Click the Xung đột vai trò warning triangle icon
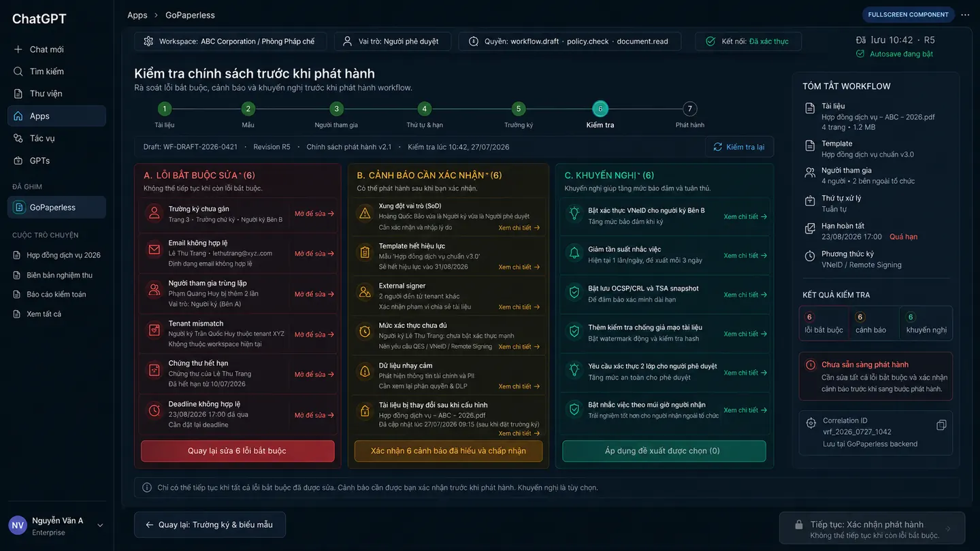 click(365, 213)
